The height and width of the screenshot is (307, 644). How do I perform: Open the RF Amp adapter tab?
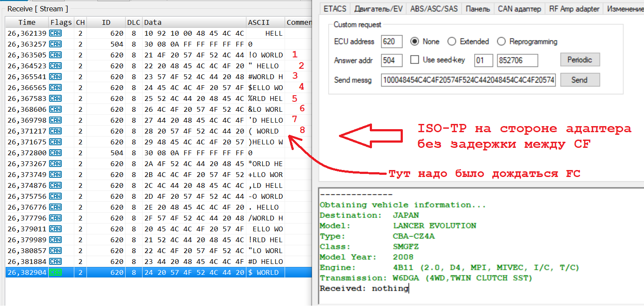[574, 9]
